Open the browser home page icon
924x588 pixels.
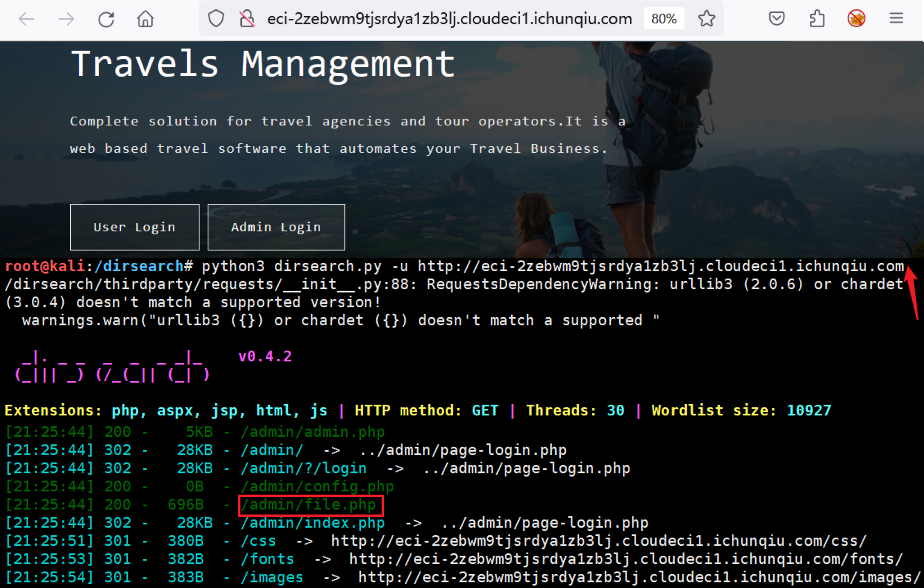coord(145,19)
